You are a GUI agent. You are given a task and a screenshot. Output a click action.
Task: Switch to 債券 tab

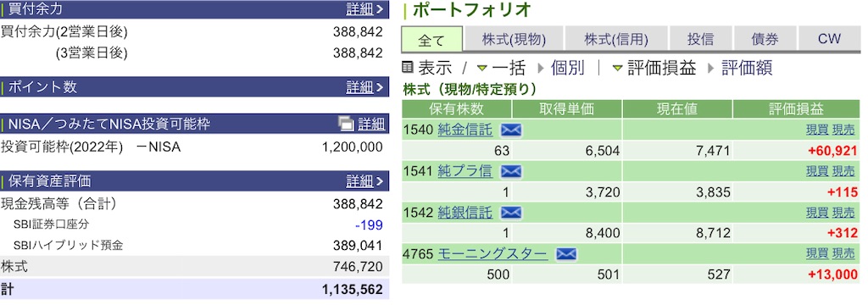point(765,39)
